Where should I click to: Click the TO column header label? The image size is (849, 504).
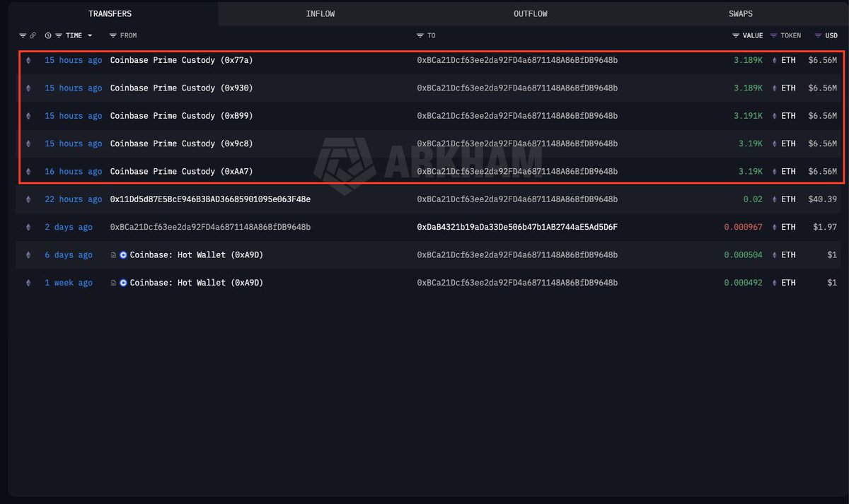[x=432, y=35]
